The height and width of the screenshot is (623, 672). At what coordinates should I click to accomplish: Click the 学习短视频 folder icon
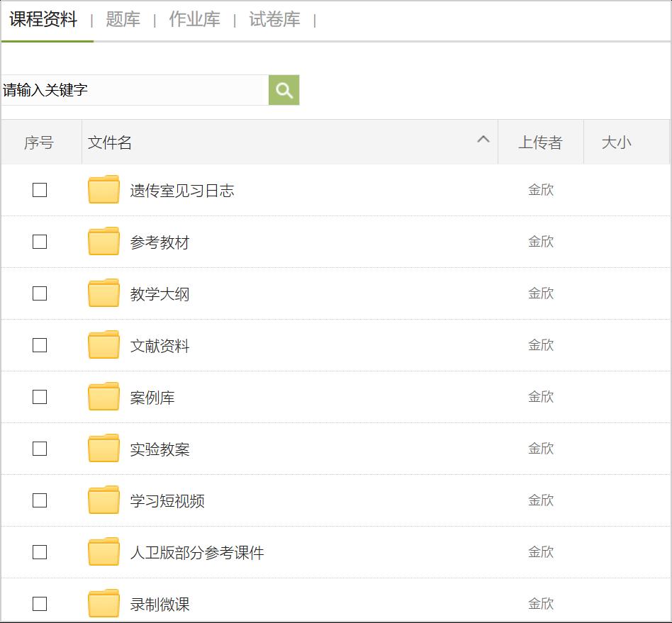pos(103,500)
